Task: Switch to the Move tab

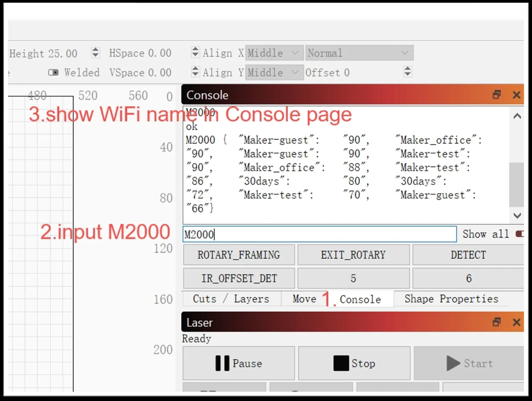Action: 304,299
